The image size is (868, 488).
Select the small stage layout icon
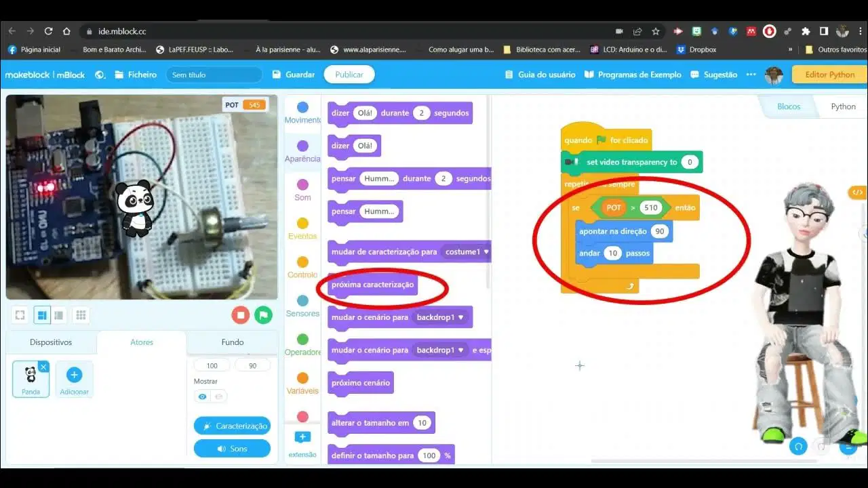pos(59,314)
